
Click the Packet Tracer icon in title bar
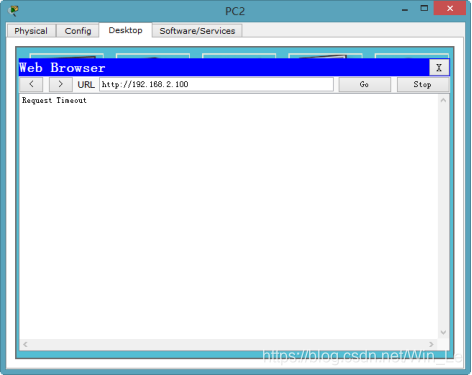[x=14, y=11]
